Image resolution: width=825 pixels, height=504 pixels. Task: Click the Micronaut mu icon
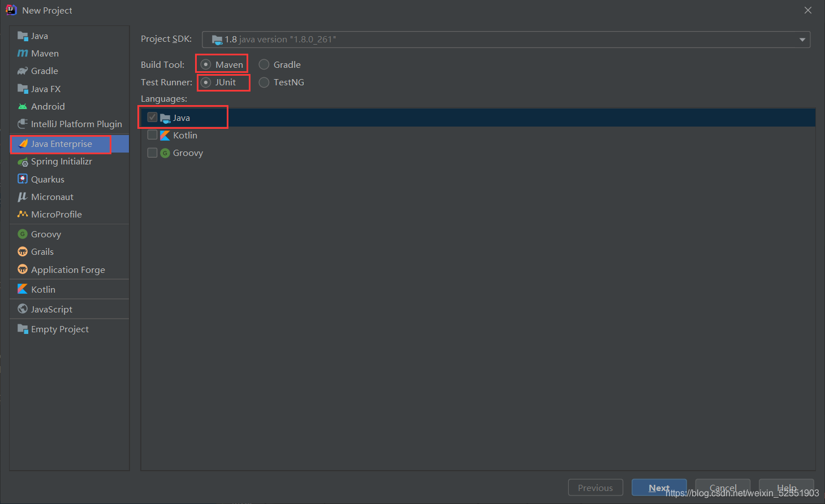[23, 197]
